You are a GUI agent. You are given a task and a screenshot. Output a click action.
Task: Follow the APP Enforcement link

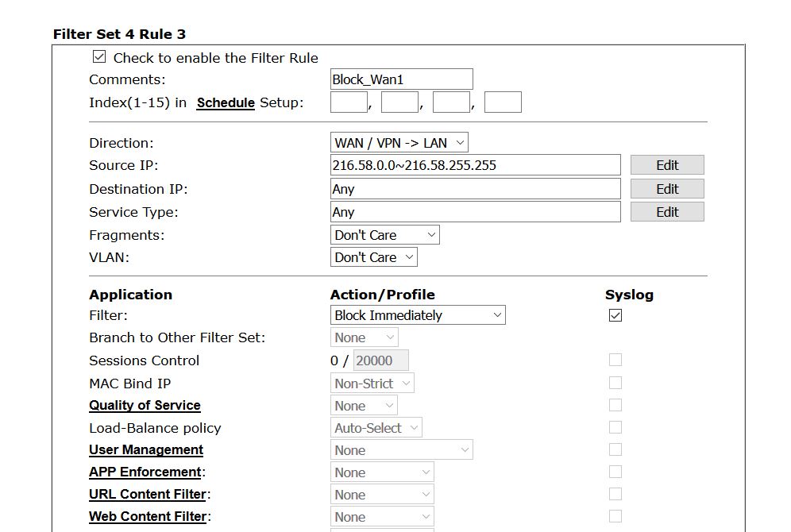145,472
